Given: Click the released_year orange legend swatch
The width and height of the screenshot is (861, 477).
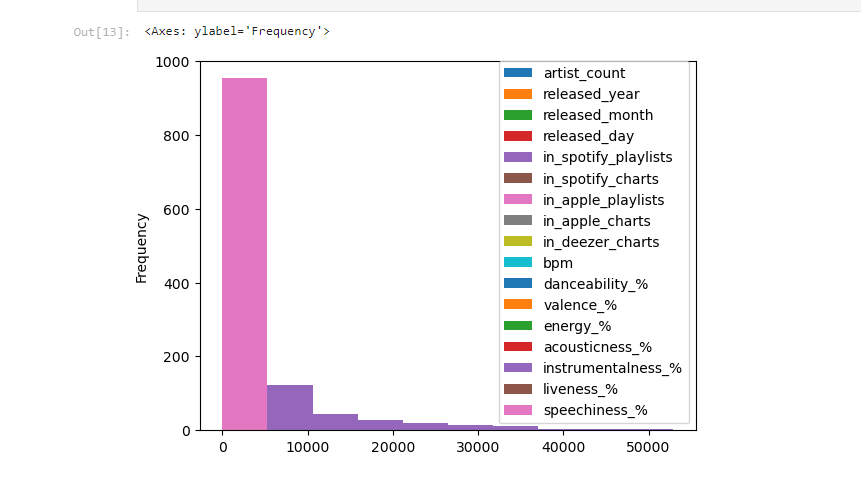Looking at the screenshot, I should click(518, 94).
